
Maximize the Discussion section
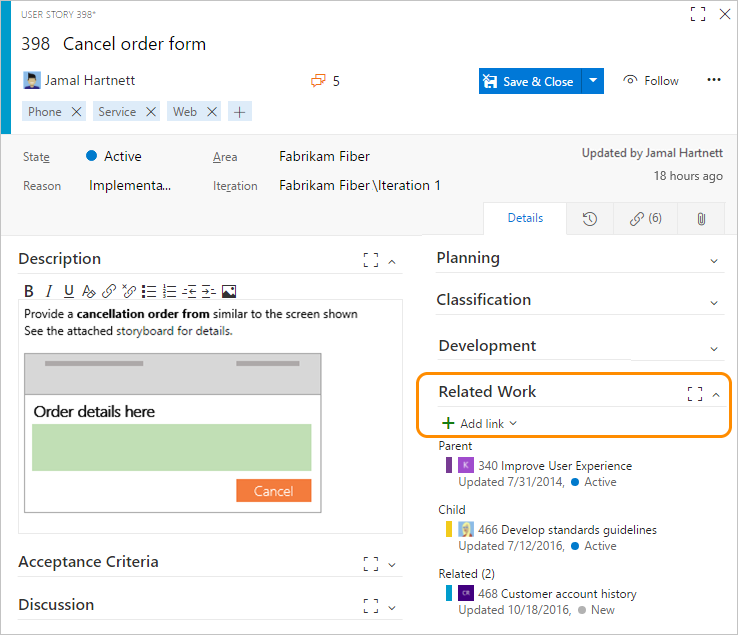tap(371, 606)
